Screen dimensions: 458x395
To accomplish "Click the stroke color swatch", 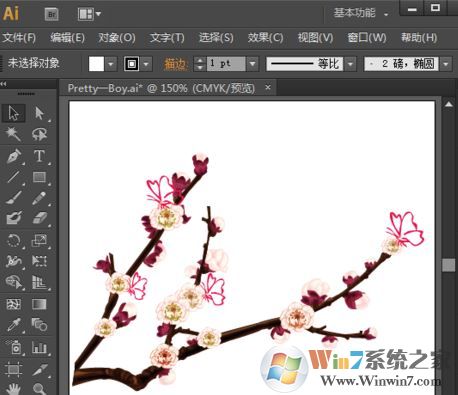I will [x=132, y=63].
